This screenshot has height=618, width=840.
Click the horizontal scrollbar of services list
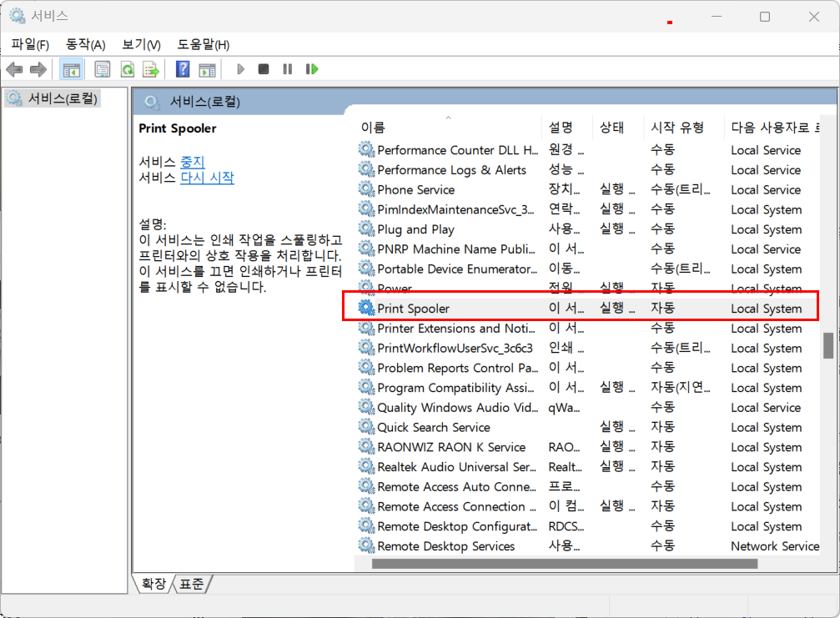point(565,564)
